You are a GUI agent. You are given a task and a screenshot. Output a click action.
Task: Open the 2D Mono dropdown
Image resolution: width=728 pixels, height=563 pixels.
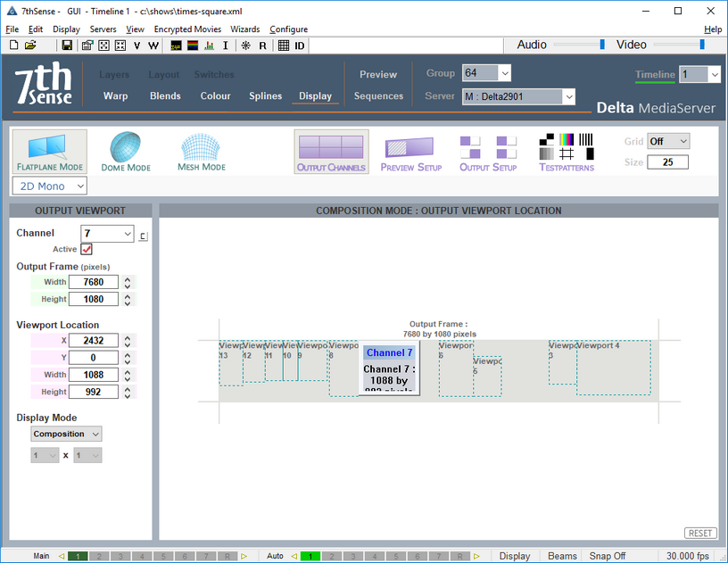[50, 186]
